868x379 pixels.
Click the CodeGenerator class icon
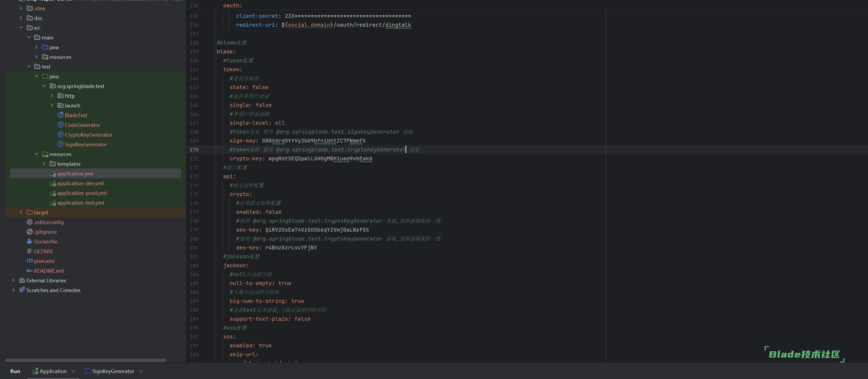click(61, 125)
